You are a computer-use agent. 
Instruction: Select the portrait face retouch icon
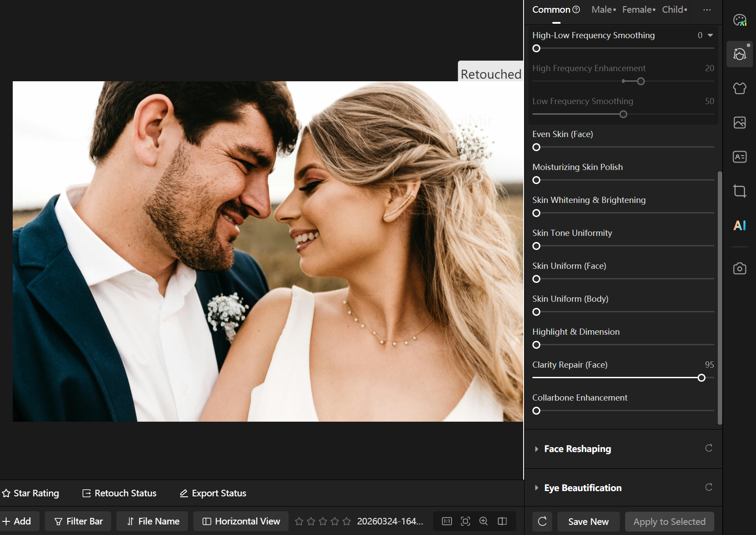pyautogui.click(x=740, y=54)
